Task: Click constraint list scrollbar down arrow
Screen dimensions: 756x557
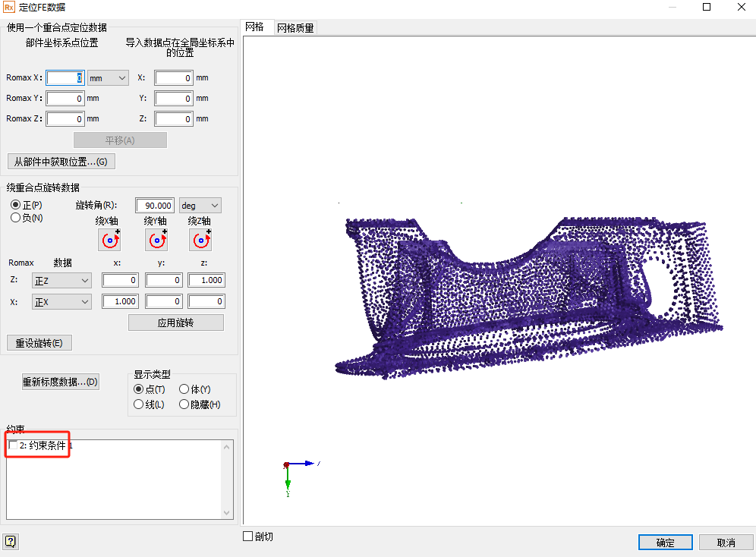Action: click(227, 513)
